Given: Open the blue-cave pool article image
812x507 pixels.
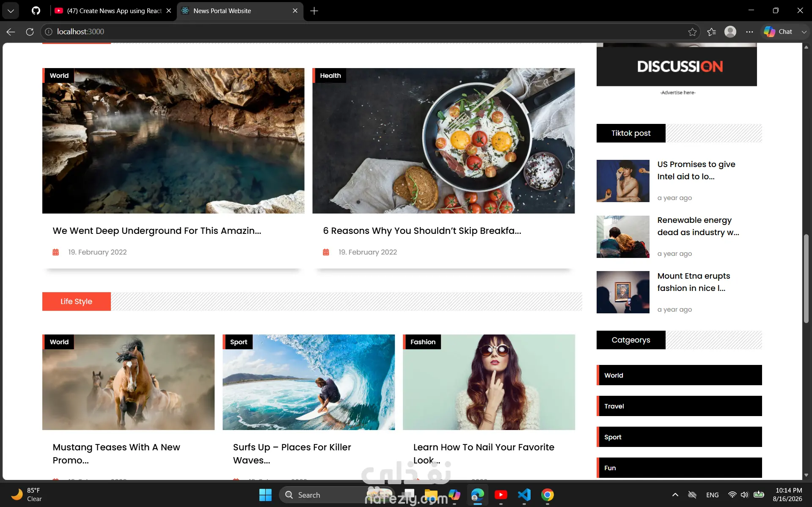Looking at the screenshot, I should click(x=173, y=141).
